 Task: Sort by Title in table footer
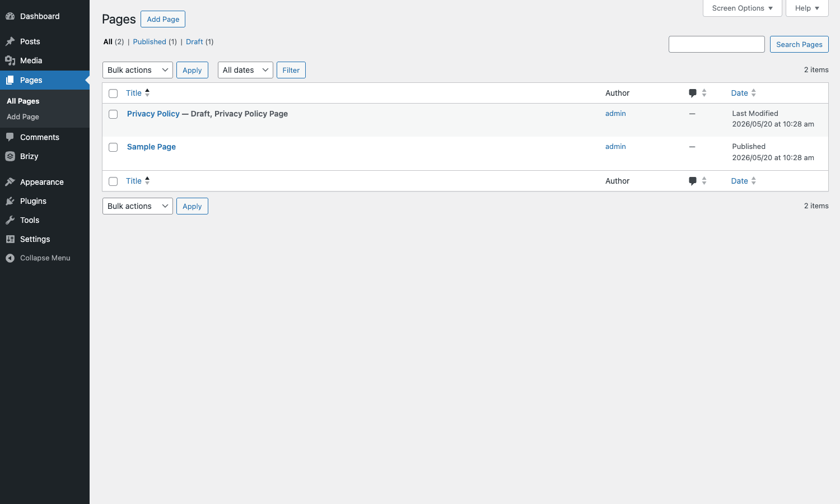[x=134, y=181]
